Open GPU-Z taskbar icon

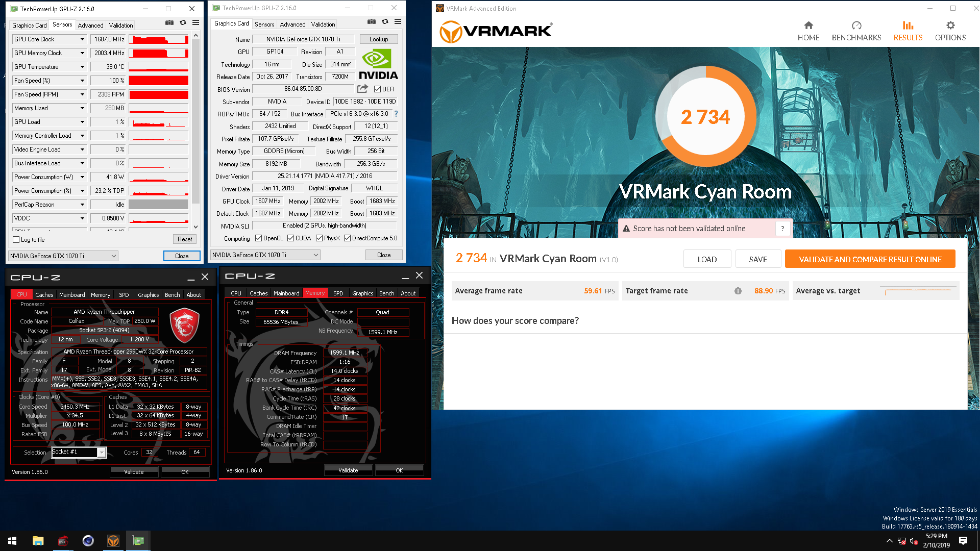(x=138, y=541)
